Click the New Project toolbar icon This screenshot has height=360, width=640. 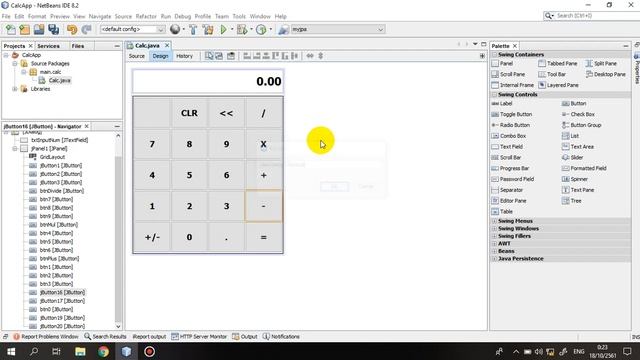pos(24,29)
